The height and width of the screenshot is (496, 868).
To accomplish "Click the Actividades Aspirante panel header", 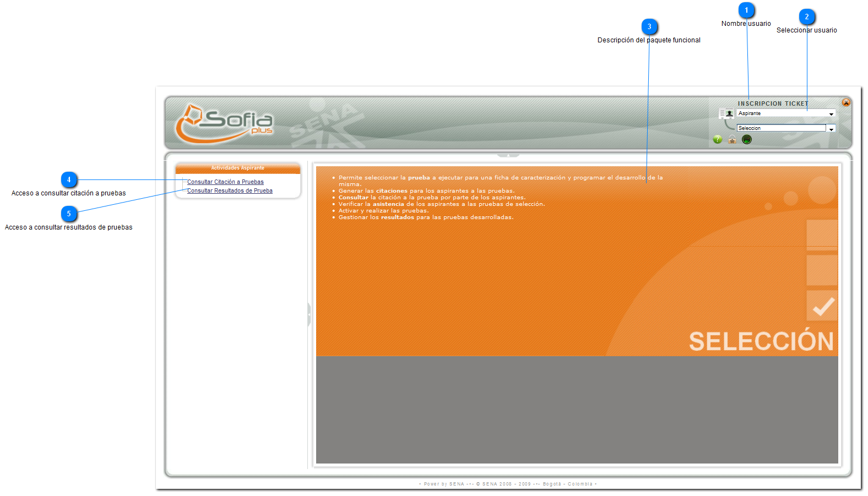I will (x=237, y=168).
